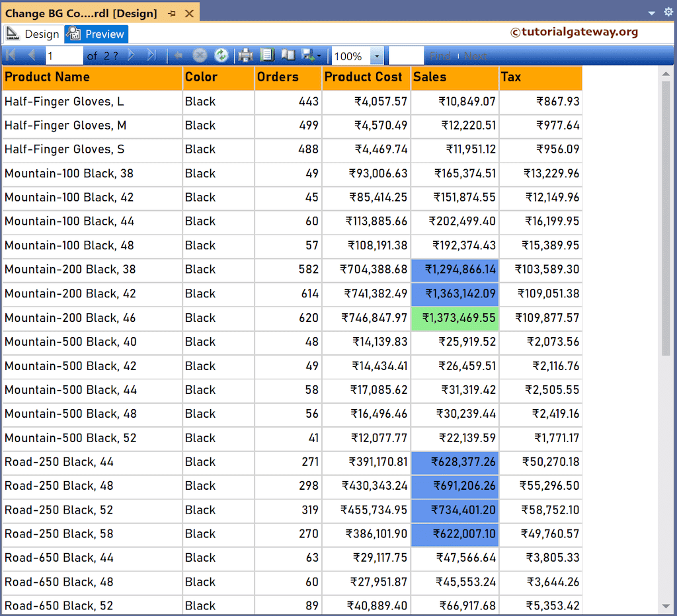This screenshot has width=677, height=616.
Task: Click the settings gear icon top-right
Action: click(668, 12)
